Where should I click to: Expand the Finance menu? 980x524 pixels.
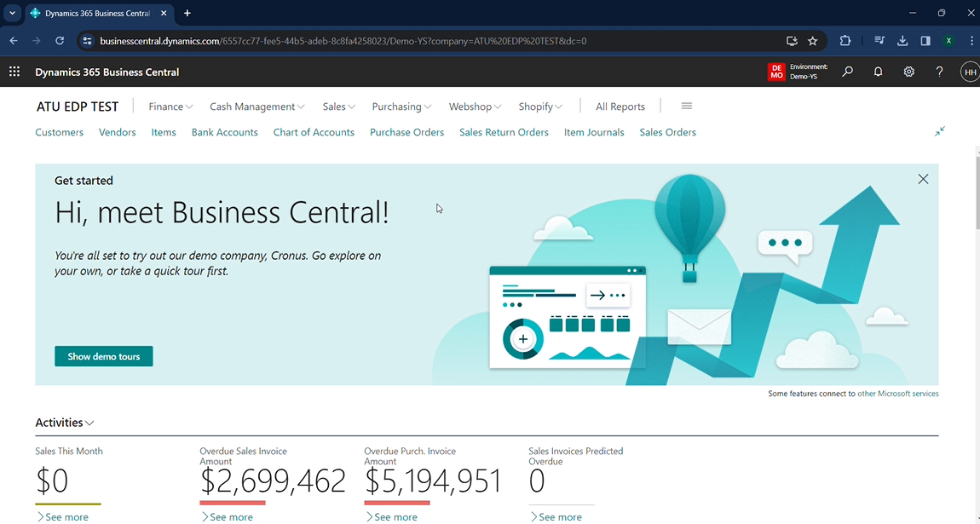point(170,107)
